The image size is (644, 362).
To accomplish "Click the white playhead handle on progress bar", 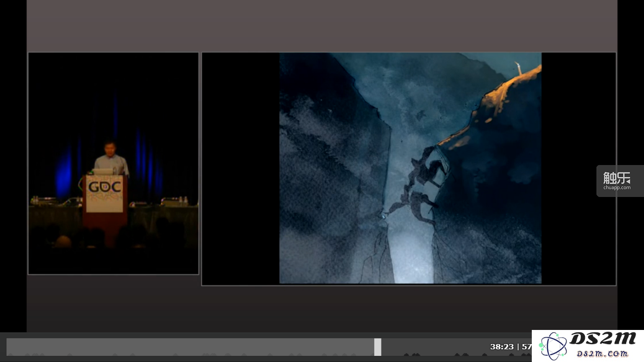I will 378,347.
